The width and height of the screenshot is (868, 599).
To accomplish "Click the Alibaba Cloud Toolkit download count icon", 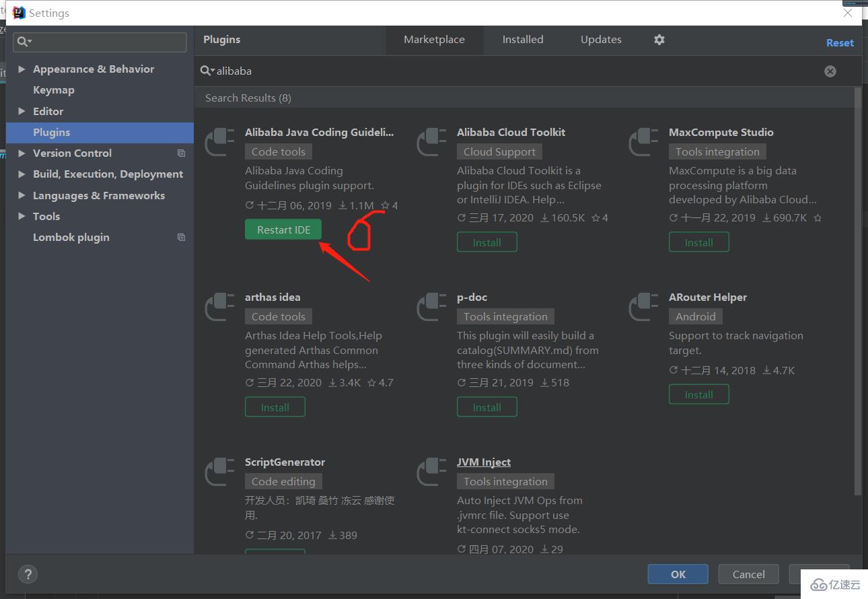I will click(x=544, y=218).
